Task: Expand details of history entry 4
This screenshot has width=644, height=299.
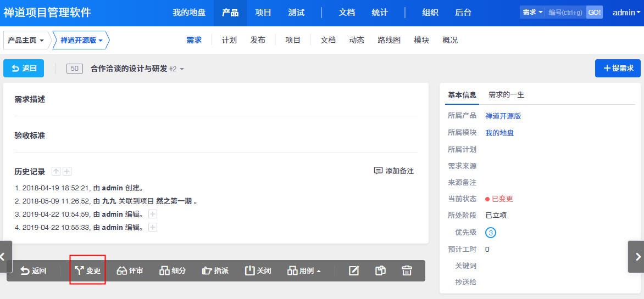Action: click(x=153, y=227)
